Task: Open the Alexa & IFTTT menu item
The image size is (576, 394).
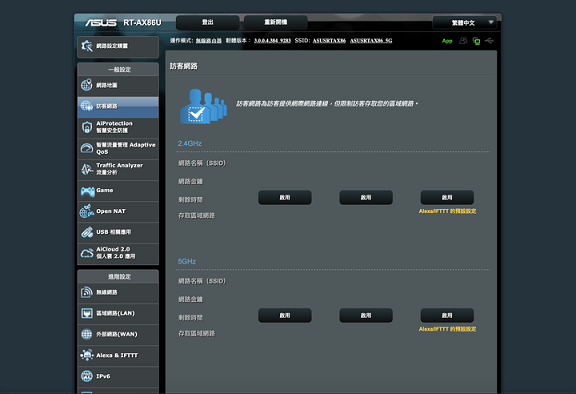Action: (118, 355)
